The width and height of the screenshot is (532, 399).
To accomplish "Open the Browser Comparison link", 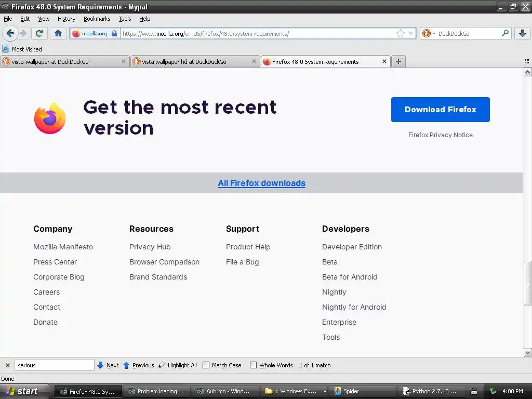I will pyautogui.click(x=164, y=262).
